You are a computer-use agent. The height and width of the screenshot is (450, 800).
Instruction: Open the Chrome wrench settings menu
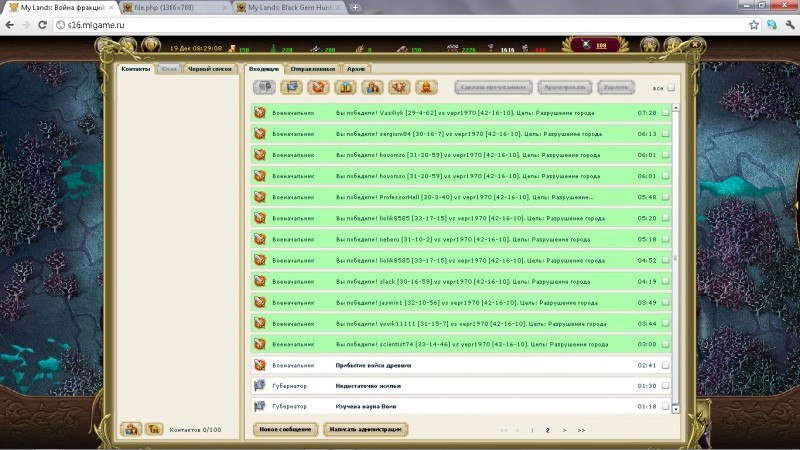tap(790, 24)
